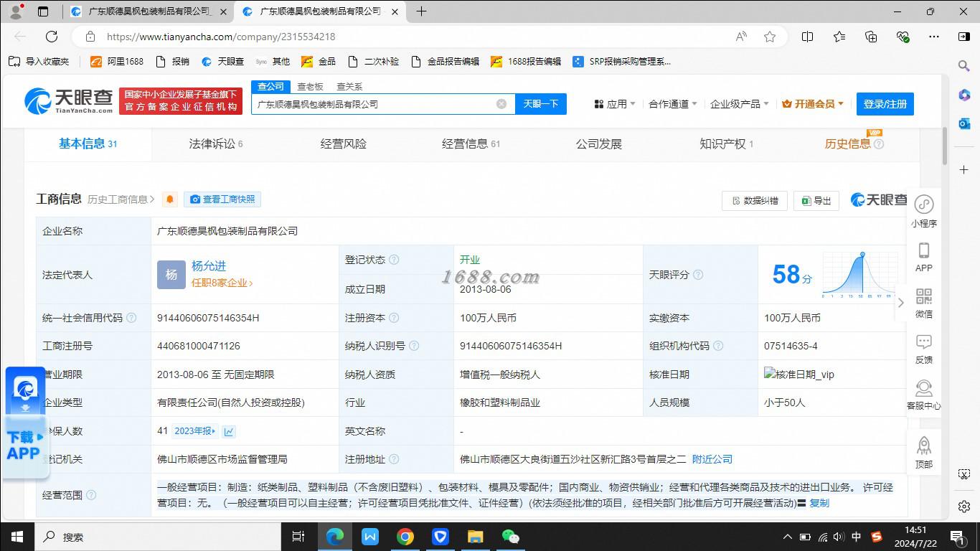Expand the 开通会员 dropdown
This screenshot has width=980, height=551.
(813, 104)
